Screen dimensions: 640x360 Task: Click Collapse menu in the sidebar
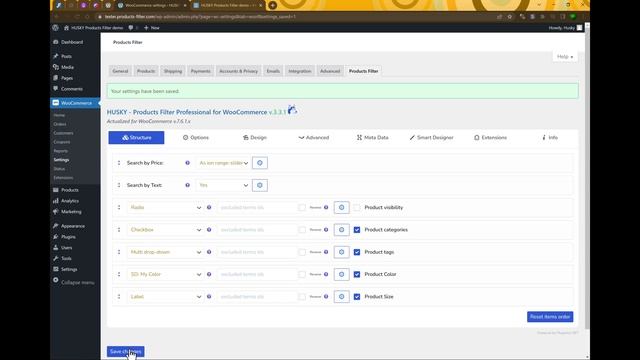tap(77, 282)
